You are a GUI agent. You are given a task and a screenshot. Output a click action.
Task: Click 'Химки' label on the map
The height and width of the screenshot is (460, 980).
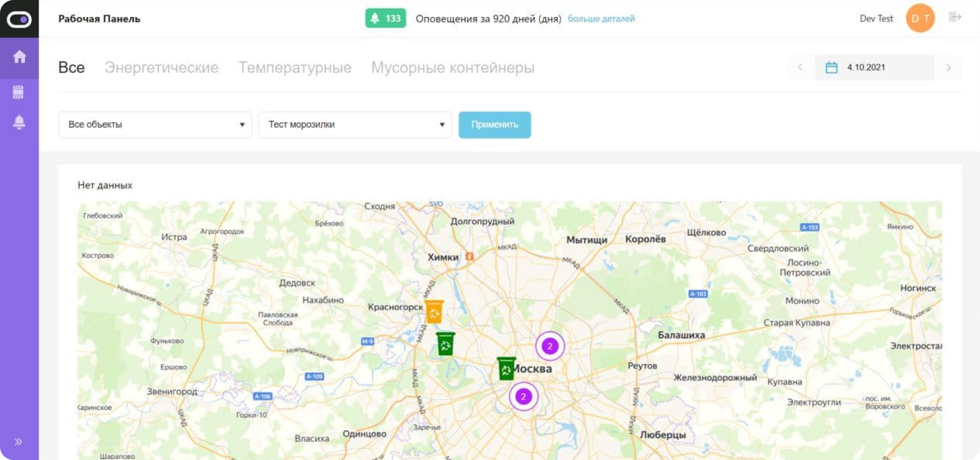(443, 257)
